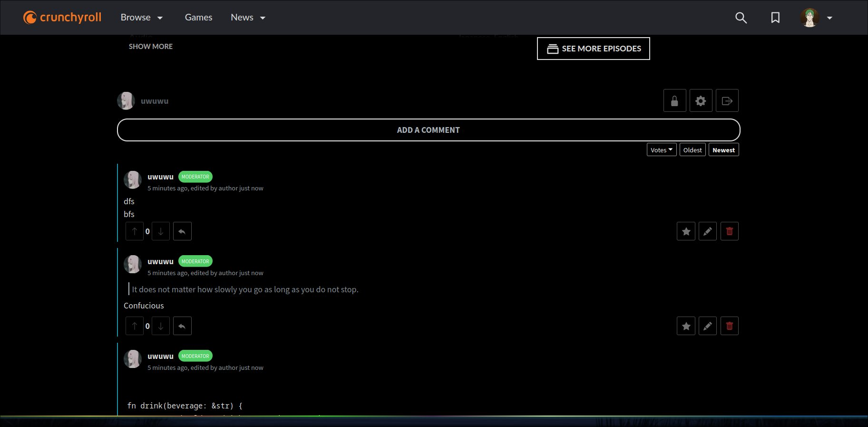Screen dimensions: 868x427
Task: Click the SHOW MORE link
Action: tap(151, 47)
